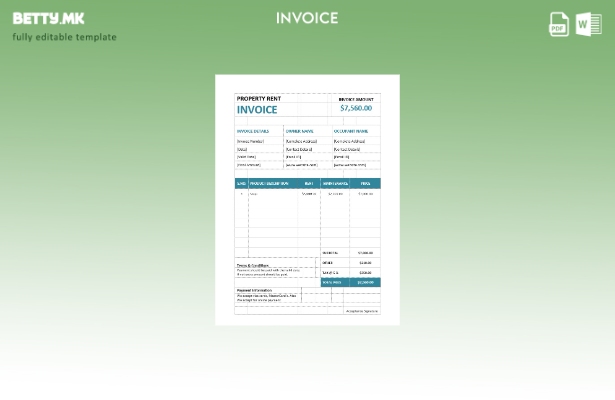Viewport: 615px width, 400px height.
Task: Click the PROPERTY RENT title on the invoice
Action: pyautogui.click(x=258, y=99)
